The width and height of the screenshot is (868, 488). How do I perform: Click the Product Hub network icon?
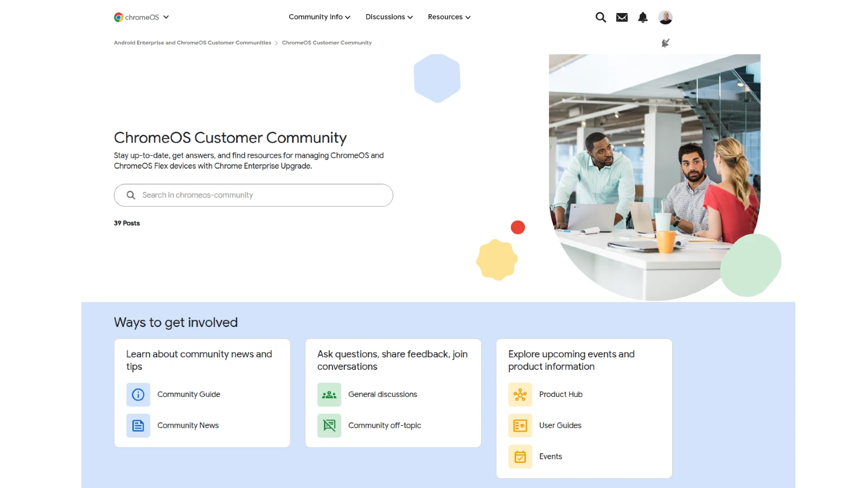520,395
